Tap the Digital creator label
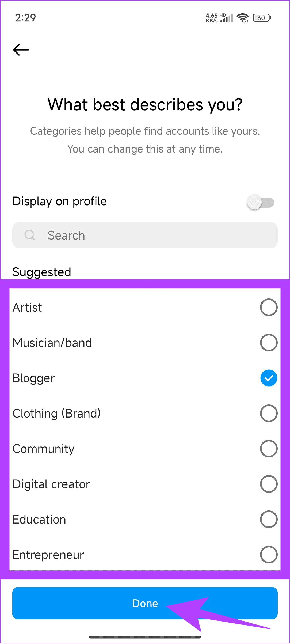290x644 pixels. click(51, 484)
